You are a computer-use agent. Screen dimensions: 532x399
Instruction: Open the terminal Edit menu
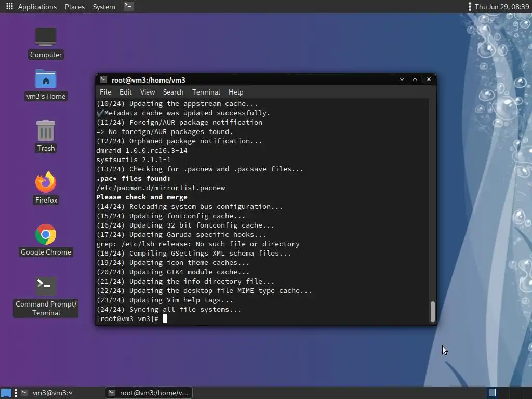(125, 92)
